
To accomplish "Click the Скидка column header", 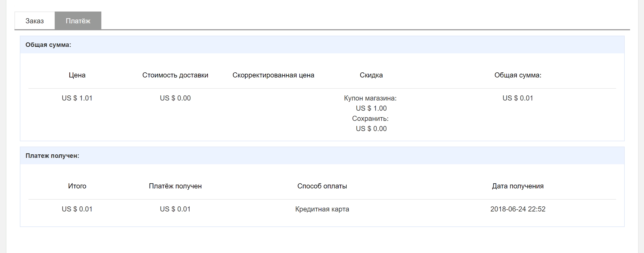I will (x=371, y=75).
